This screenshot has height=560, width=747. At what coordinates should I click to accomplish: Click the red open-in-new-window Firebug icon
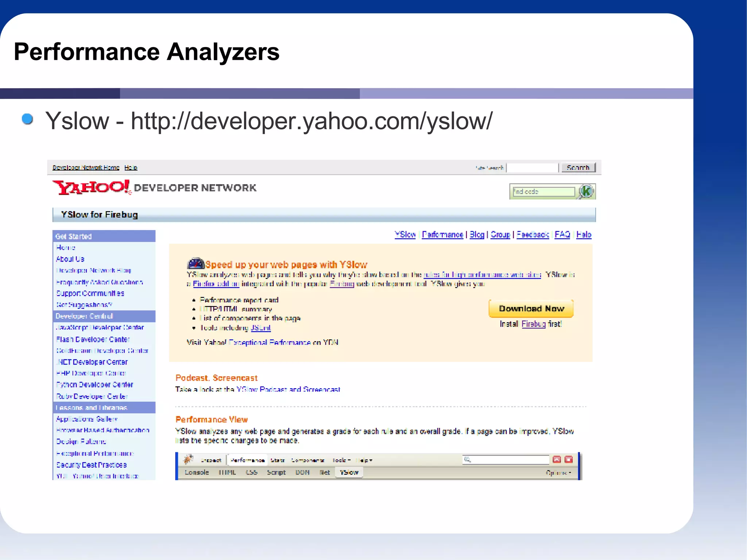[557, 460]
